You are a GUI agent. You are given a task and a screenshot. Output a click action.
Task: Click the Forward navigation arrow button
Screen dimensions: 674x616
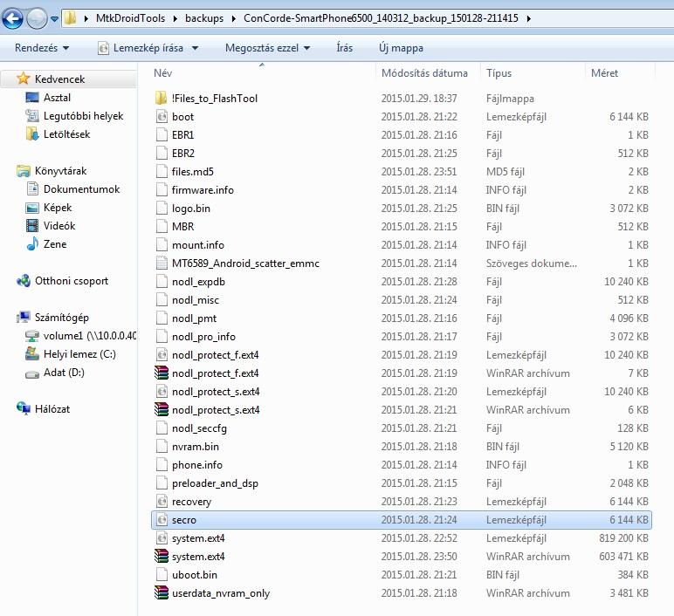[37, 18]
